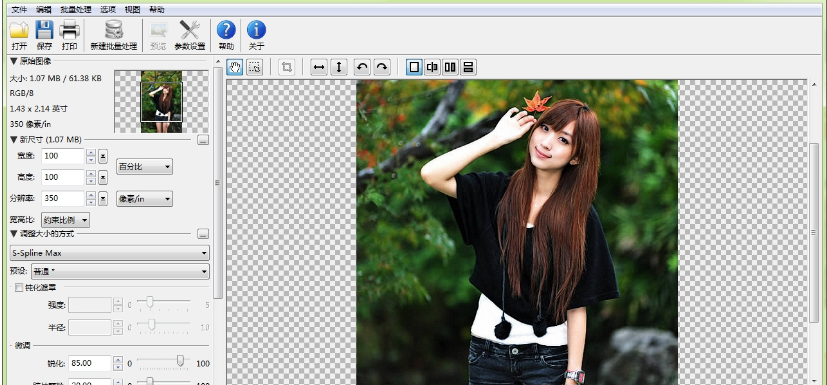This screenshot has width=827, height=385.
Task: Open the 百分比 unit dropdown
Action: [144, 167]
